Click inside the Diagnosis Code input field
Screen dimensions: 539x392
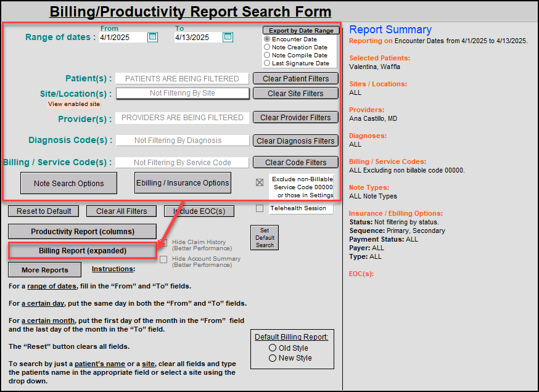click(182, 141)
